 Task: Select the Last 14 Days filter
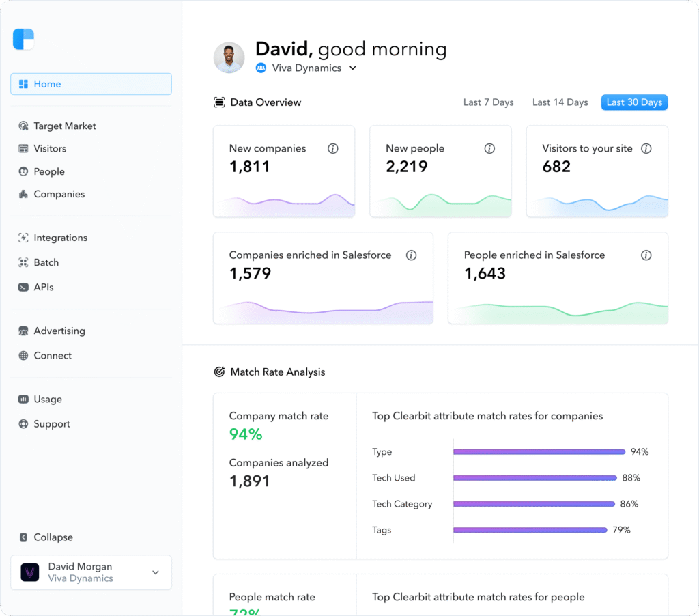point(560,102)
